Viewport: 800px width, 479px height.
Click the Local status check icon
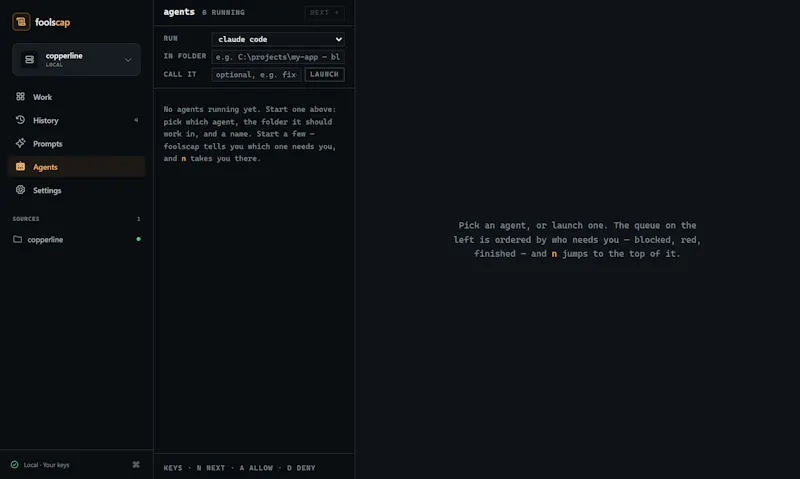tap(15, 465)
